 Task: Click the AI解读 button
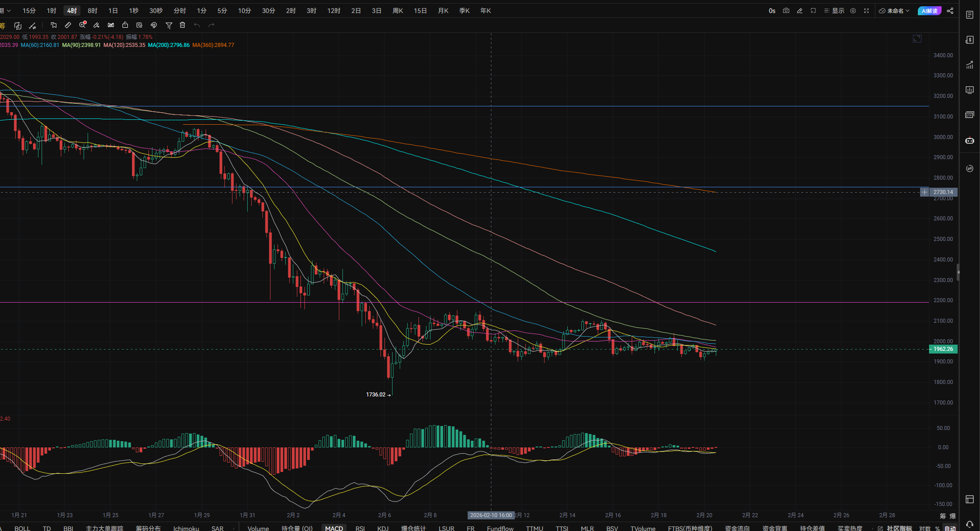pos(929,11)
